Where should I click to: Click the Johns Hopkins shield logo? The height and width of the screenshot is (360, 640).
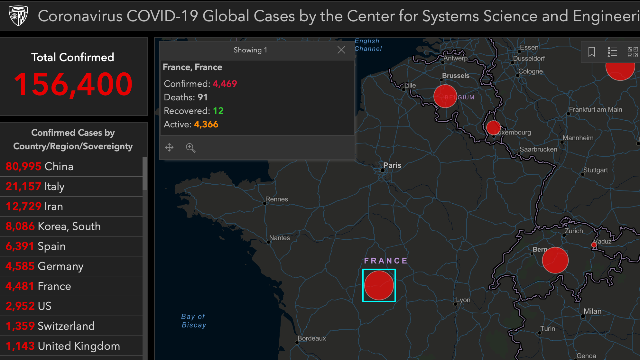(19, 16)
